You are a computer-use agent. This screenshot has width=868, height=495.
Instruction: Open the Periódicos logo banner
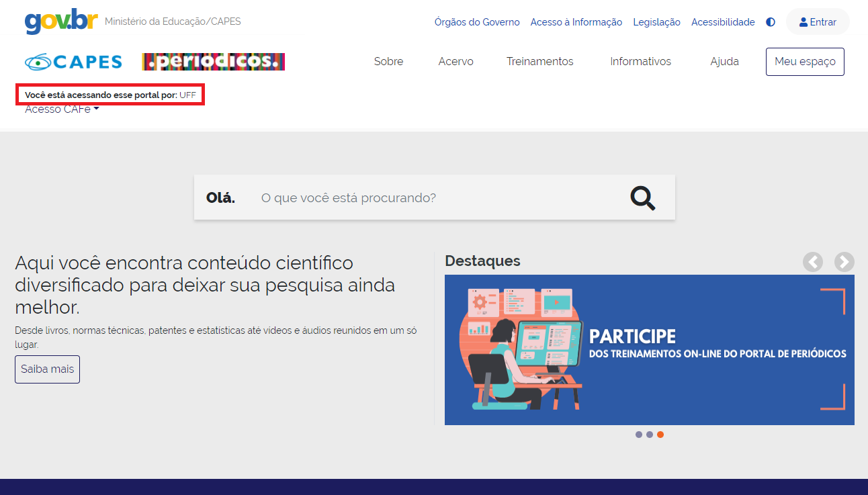coord(213,61)
